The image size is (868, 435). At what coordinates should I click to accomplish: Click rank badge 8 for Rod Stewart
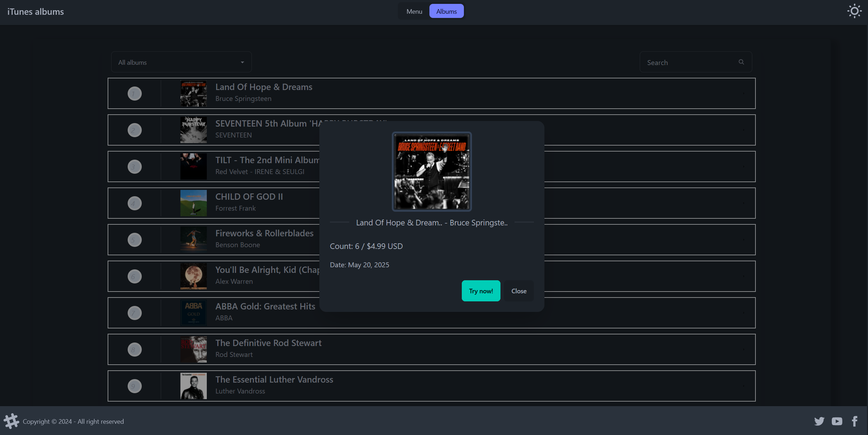134,350
